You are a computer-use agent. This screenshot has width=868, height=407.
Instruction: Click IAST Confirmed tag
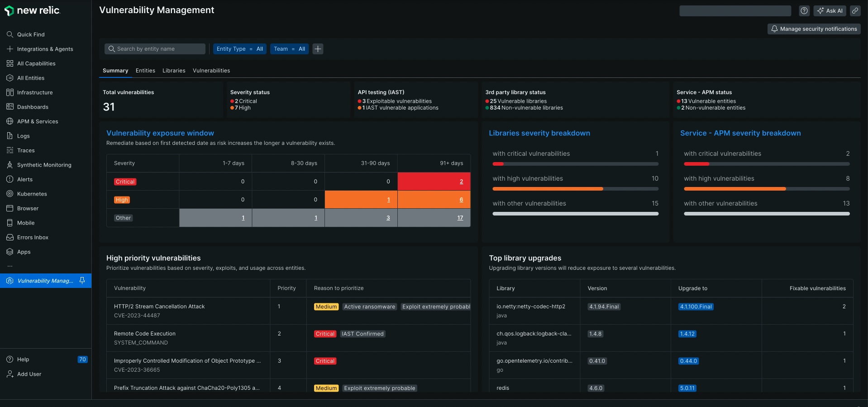362,334
